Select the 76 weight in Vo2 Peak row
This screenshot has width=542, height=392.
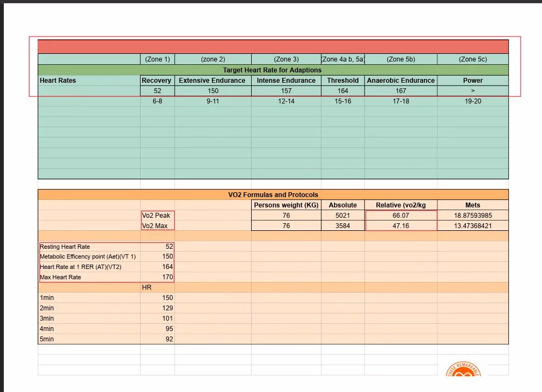pyautogui.click(x=286, y=216)
